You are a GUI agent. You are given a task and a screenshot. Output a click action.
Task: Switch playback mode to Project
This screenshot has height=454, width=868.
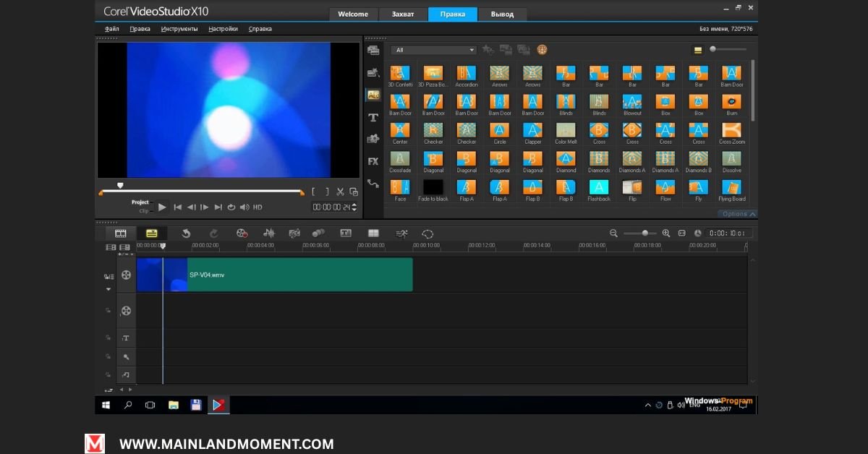point(140,202)
